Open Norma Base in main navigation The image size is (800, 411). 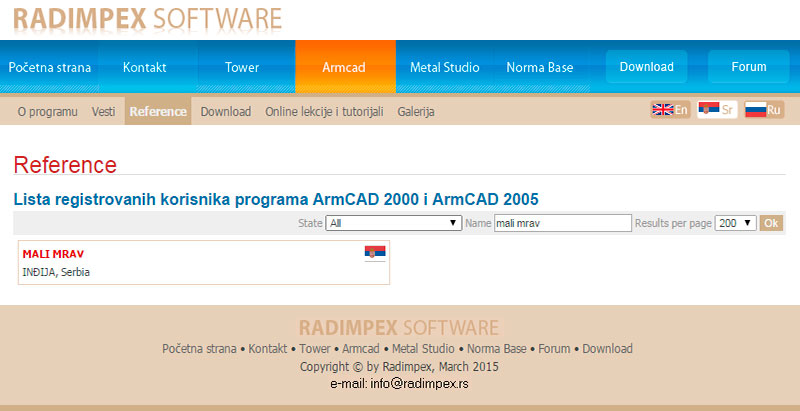pyautogui.click(x=539, y=67)
